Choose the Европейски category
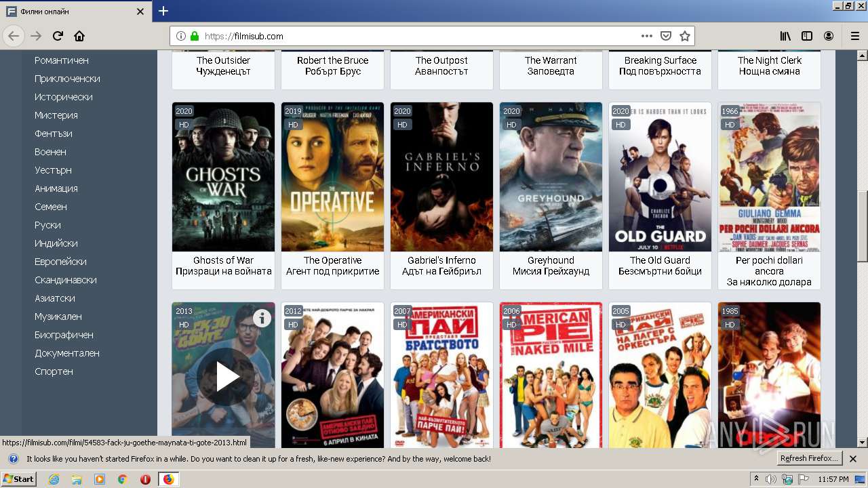Screen dimensions: 868x488 (60, 262)
